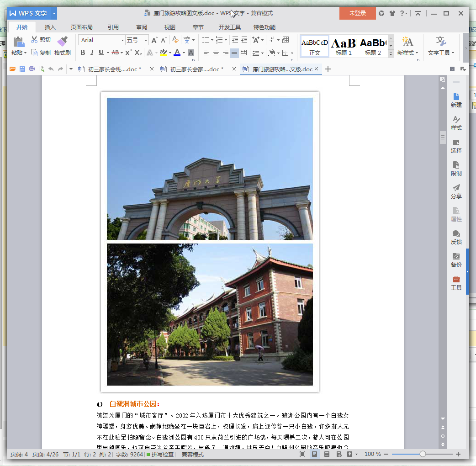Toggle spell check (拼写检查) in status bar

click(x=160, y=455)
